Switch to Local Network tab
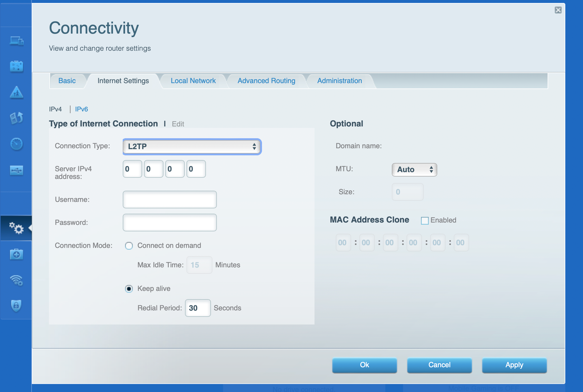 coord(193,81)
